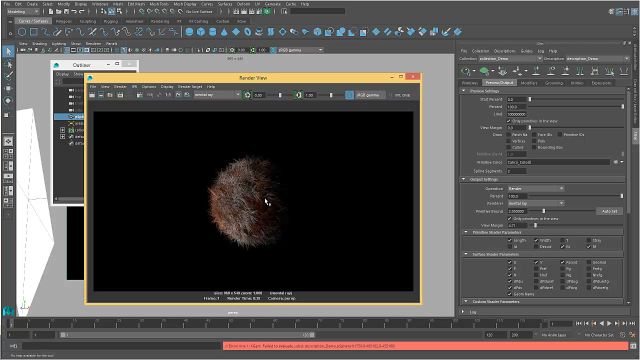
Task: Open viewport sRGB gamma dropdown
Action: coord(300,50)
